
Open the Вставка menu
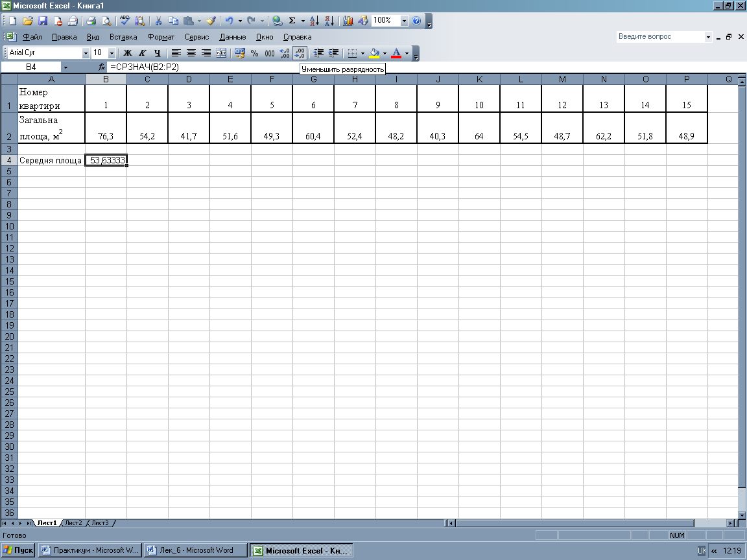click(x=123, y=37)
